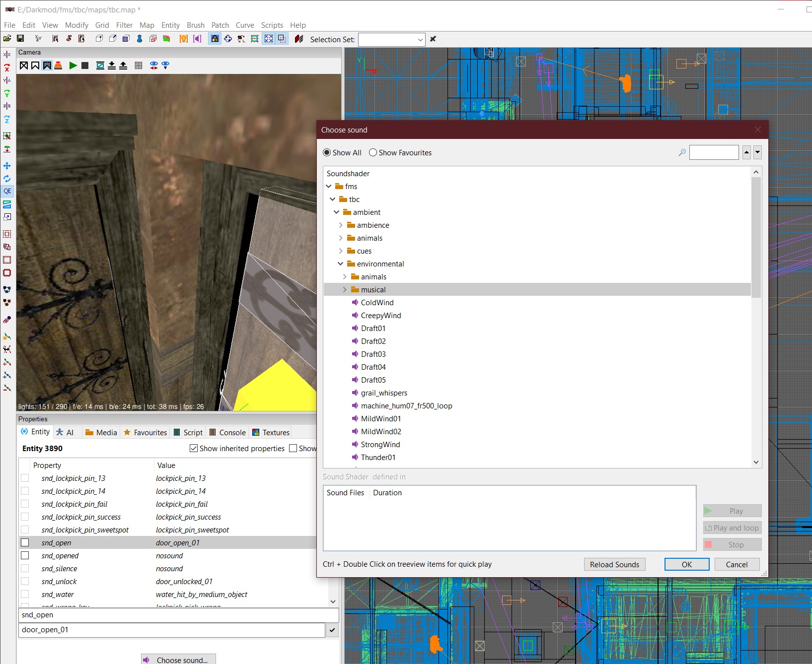Stop camera render preview with black square

pyautogui.click(x=85, y=66)
